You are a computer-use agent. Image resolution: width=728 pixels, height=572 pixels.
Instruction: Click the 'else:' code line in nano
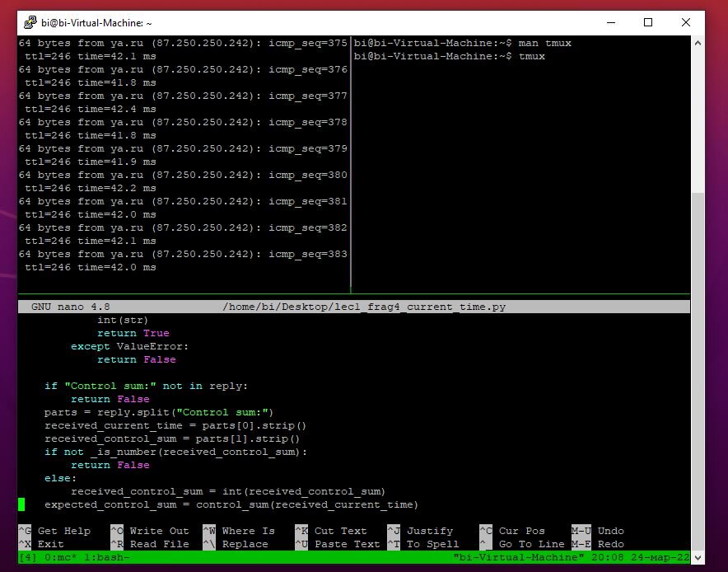[60, 478]
